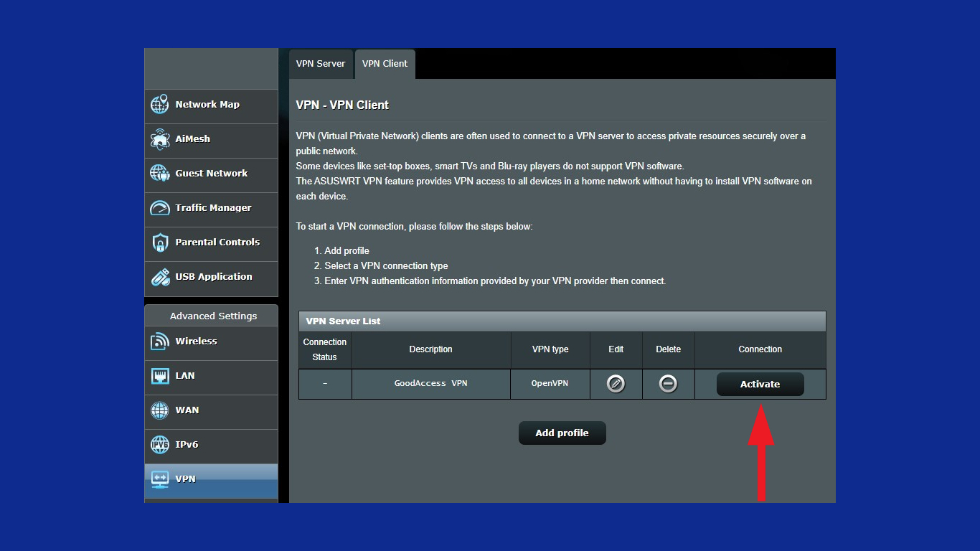Click the Connection column header
This screenshot has width=980, height=551.
[760, 349]
